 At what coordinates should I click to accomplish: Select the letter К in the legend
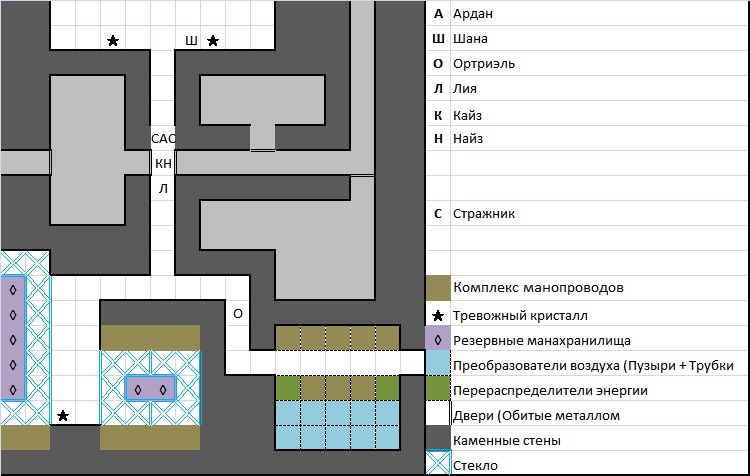[438, 115]
